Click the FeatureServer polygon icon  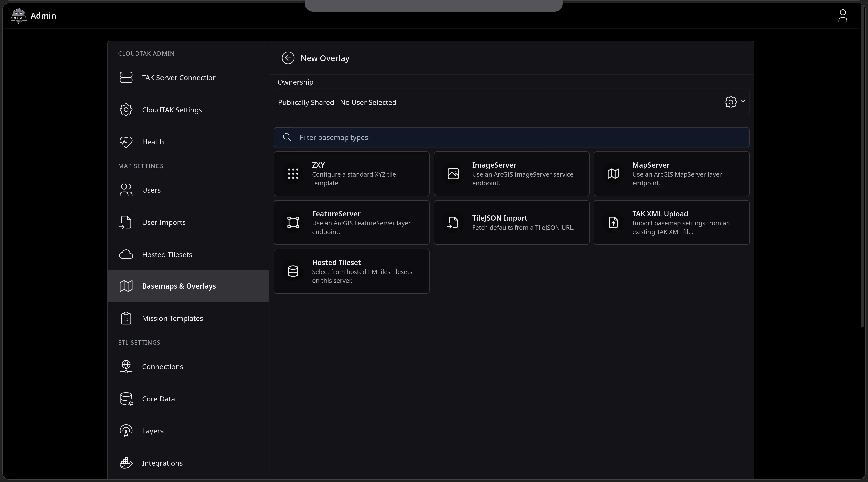pyautogui.click(x=293, y=222)
